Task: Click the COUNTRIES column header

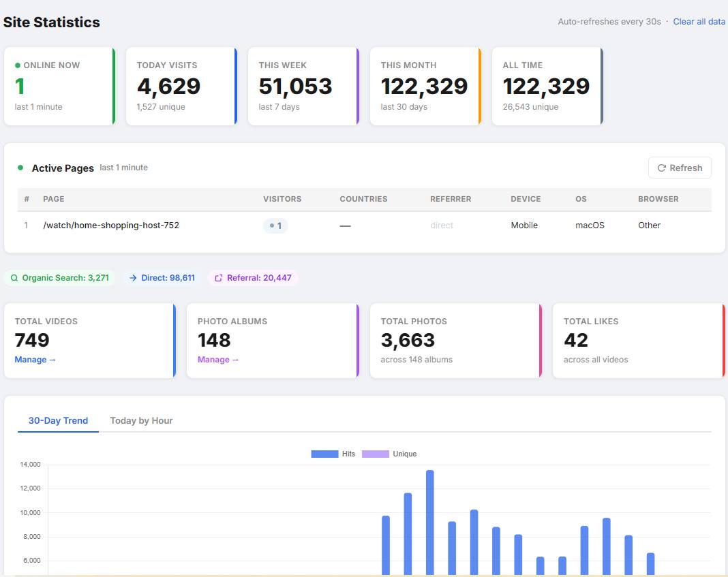Action: 363,199
